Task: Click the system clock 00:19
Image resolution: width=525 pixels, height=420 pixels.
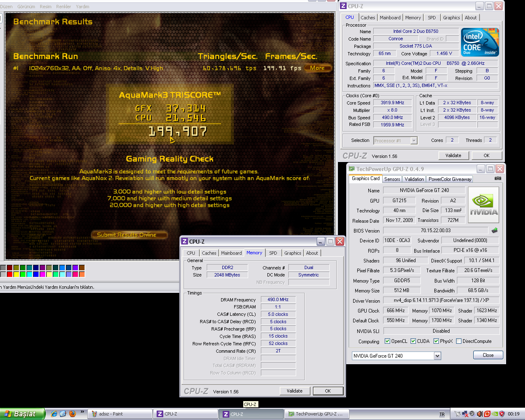Action: (514, 414)
